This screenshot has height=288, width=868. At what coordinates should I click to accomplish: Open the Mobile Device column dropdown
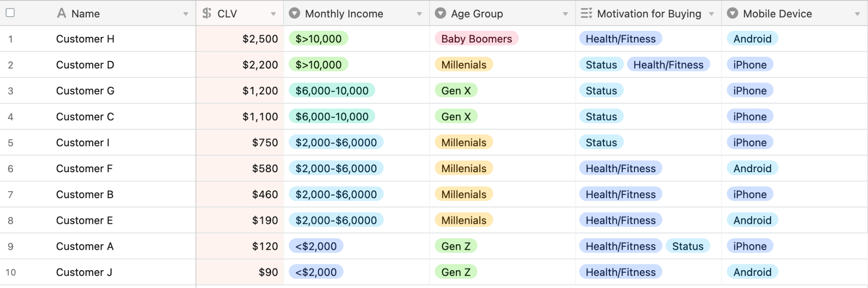click(858, 13)
